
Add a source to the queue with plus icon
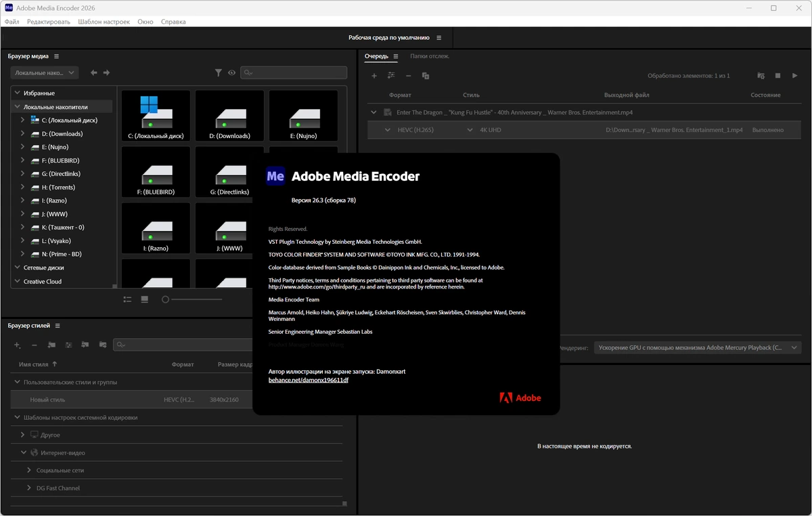coord(374,76)
